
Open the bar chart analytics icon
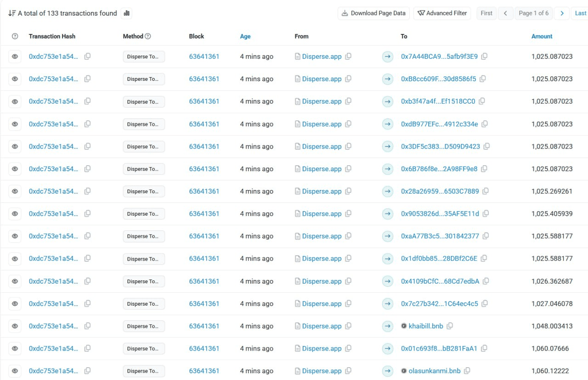click(127, 13)
